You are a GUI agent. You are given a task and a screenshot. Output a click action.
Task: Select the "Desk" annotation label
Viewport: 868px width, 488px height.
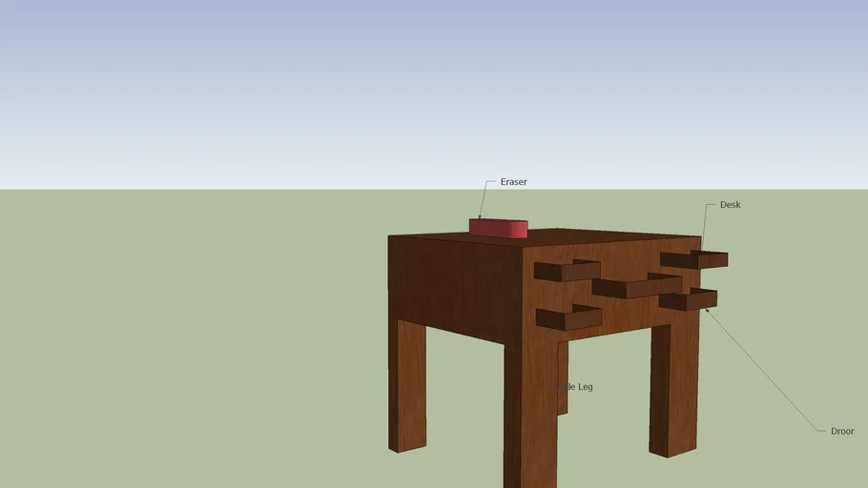pyautogui.click(x=730, y=205)
